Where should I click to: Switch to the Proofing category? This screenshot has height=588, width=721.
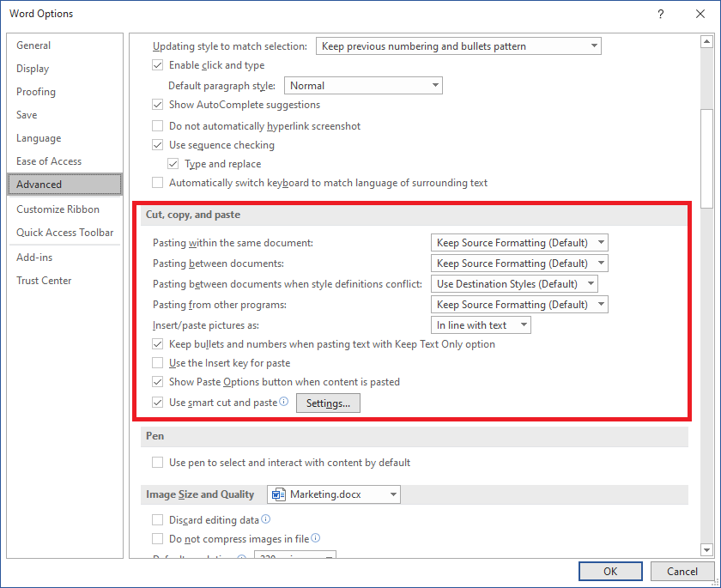click(36, 92)
